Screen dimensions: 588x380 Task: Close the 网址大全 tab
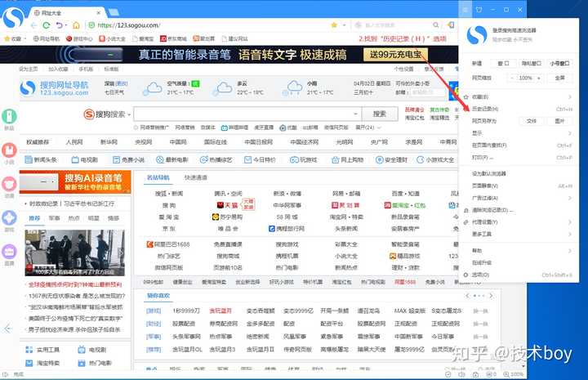click(x=98, y=12)
